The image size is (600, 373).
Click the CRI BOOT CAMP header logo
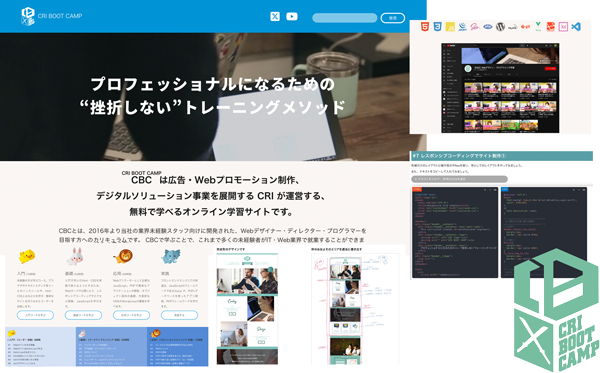[x=51, y=16]
